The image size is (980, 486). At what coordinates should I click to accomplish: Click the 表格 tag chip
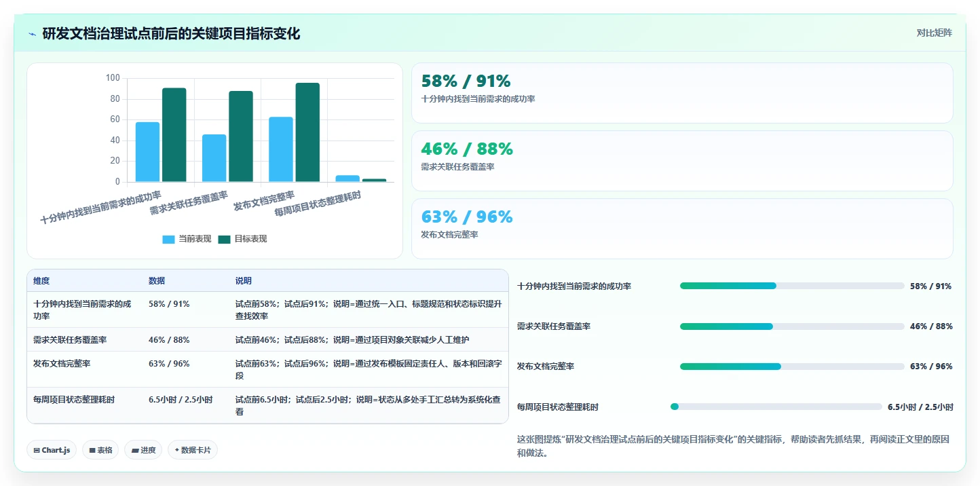pos(100,450)
